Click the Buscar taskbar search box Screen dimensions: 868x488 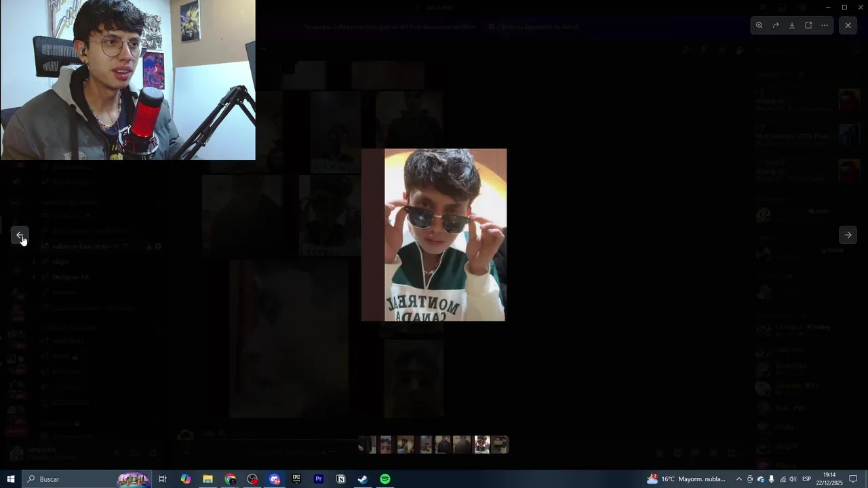tap(88, 479)
